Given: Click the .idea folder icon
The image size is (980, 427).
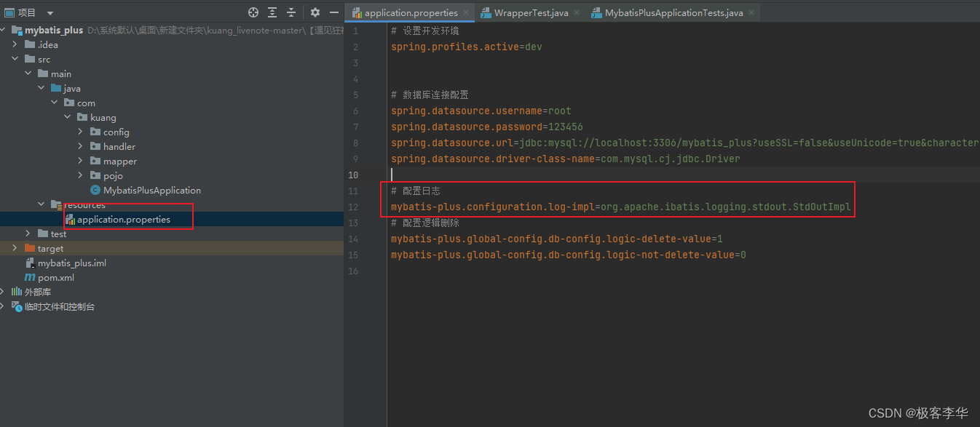Looking at the screenshot, I should click(x=30, y=44).
